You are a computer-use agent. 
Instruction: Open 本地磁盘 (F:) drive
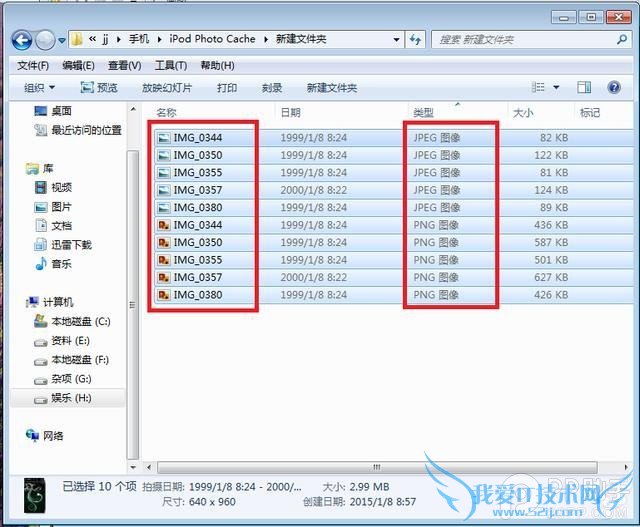coord(71,360)
